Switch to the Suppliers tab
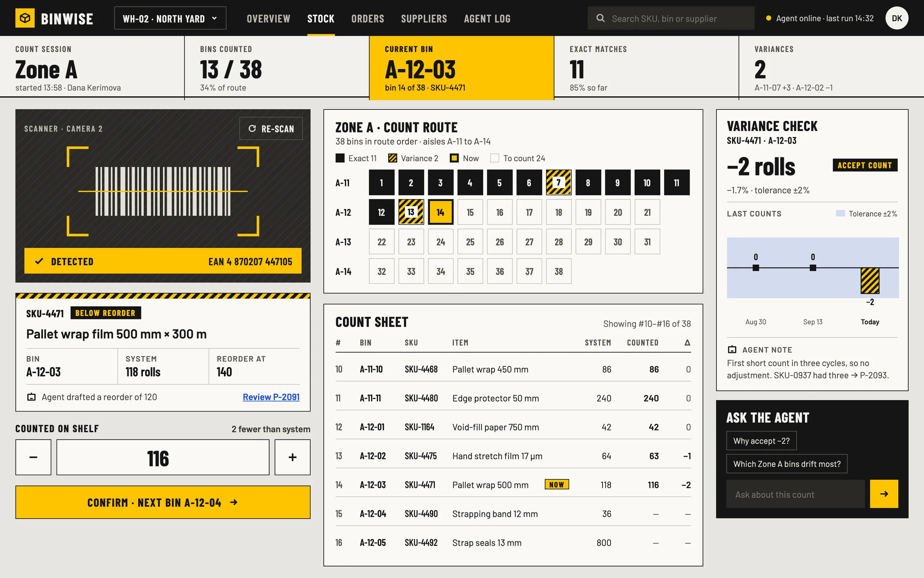 424,18
